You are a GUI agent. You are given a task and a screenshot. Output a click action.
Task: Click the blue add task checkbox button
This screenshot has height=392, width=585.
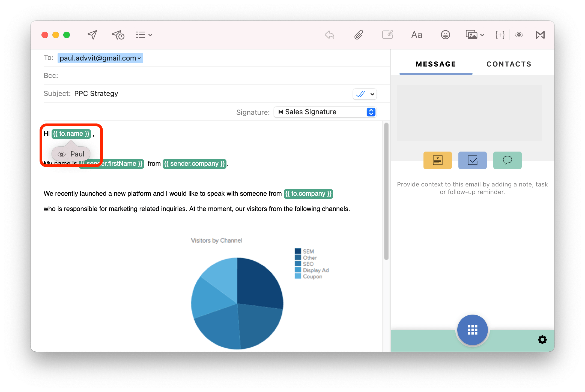tap(472, 160)
